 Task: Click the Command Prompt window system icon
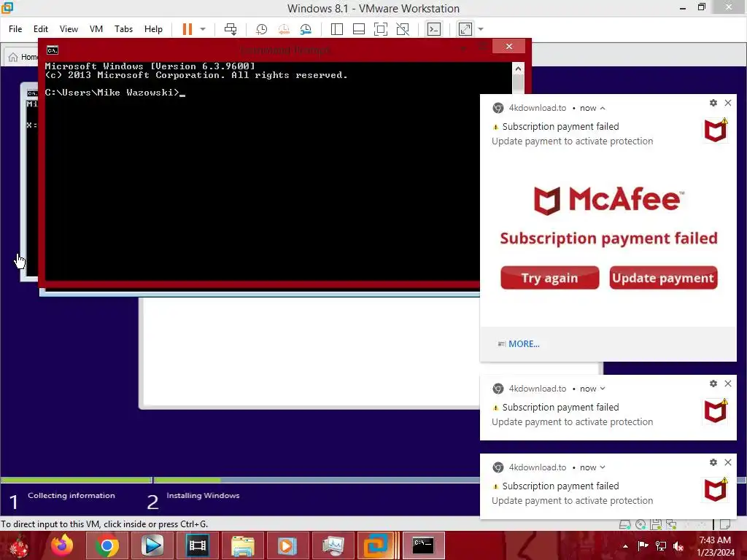(52, 50)
